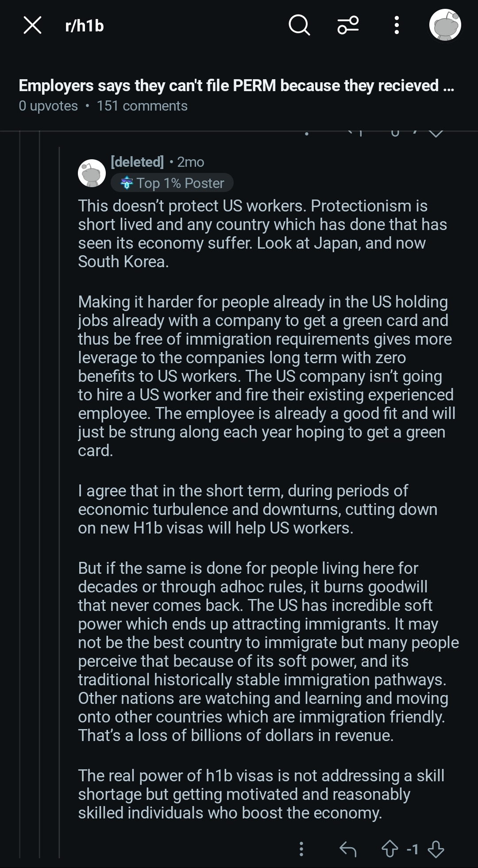Open the profile avatar in the header

tap(445, 25)
